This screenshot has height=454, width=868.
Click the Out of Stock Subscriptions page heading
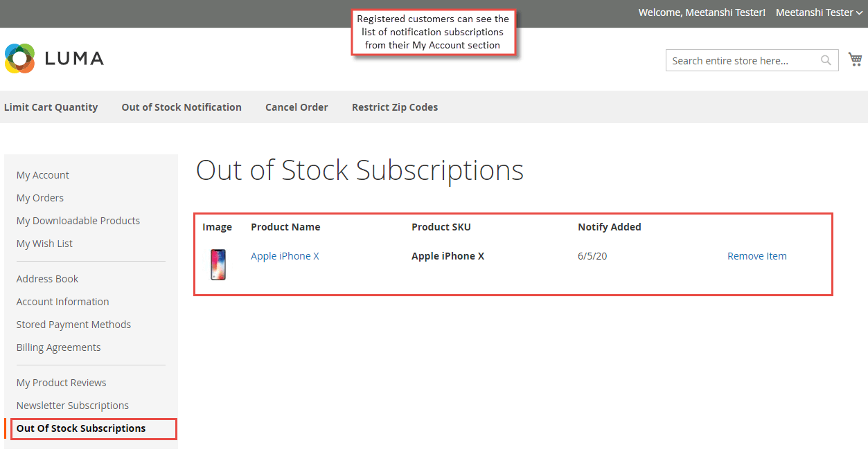pyautogui.click(x=360, y=170)
